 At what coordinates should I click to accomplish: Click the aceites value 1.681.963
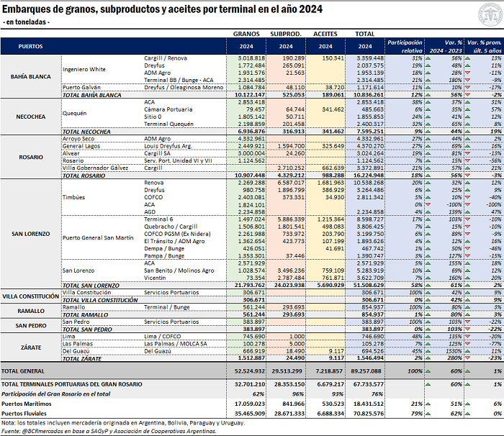coord(330,183)
